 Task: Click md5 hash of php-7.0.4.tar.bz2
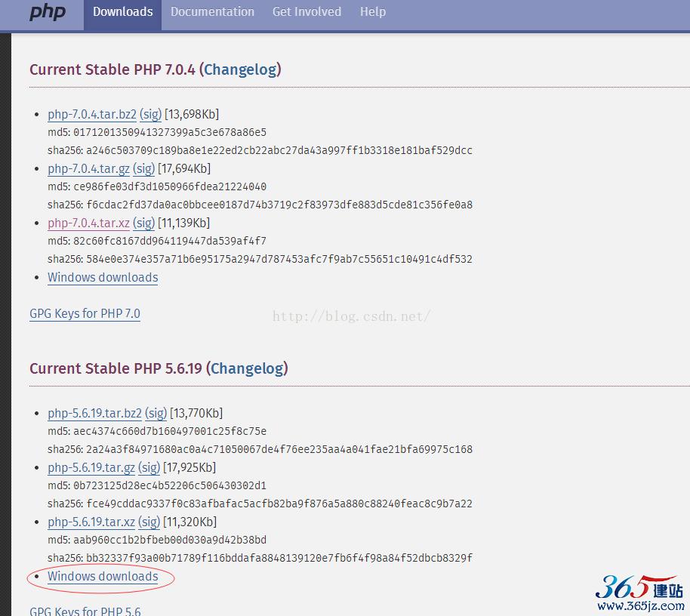click(x=170, y=132)
